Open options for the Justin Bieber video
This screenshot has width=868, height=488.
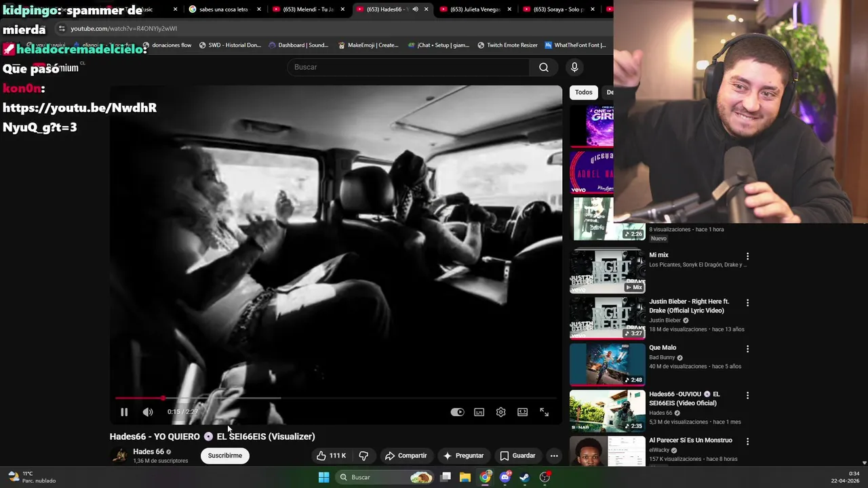click(x=748, y=302)
